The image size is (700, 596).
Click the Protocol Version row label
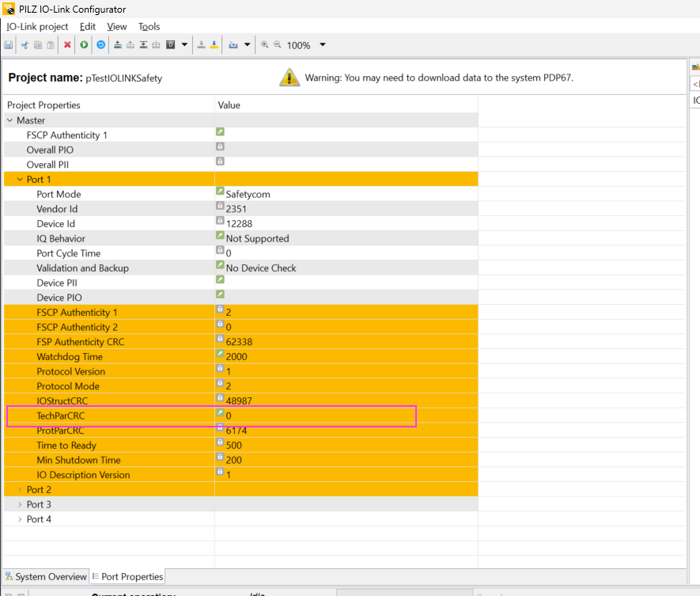(70, 371)
